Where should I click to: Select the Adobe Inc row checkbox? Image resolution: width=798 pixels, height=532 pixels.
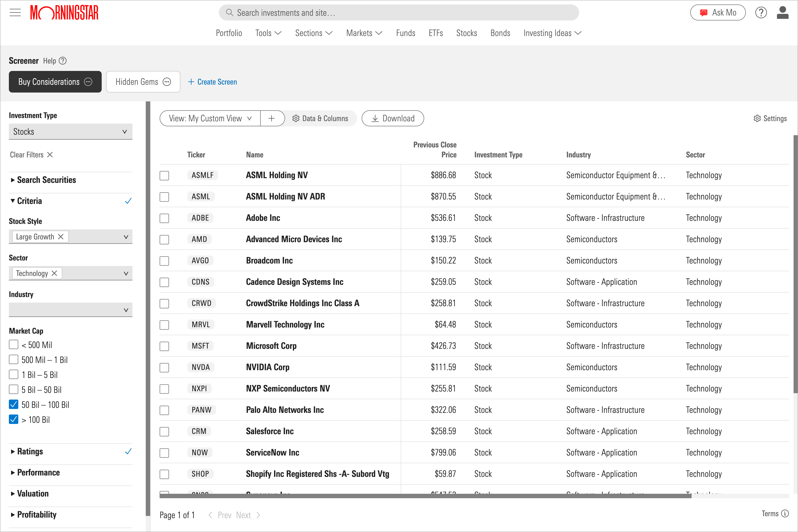[164, 218]
